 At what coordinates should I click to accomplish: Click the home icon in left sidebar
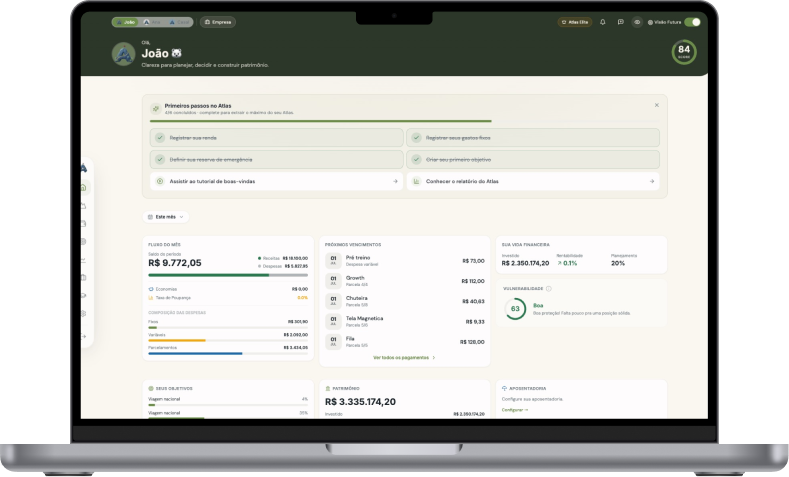[84, 188]
